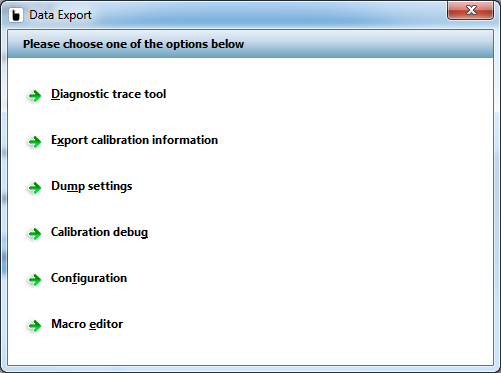Click the 'Please choose one of the options' header
The height and width of the screenshot is (373, 501).
(x=133, y=44)
